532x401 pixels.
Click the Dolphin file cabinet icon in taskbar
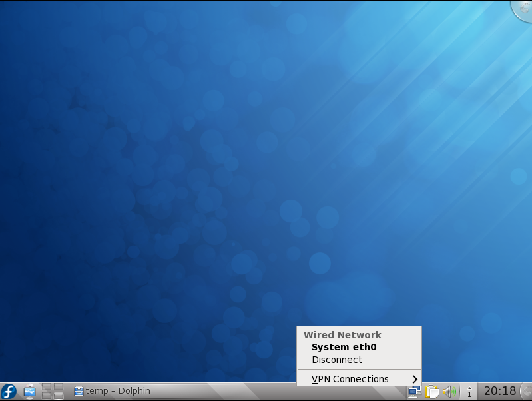click(x=79, y=391)
